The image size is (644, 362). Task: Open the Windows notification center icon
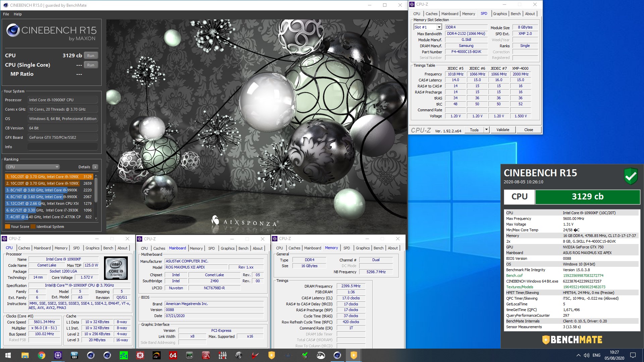pos(633,355)
